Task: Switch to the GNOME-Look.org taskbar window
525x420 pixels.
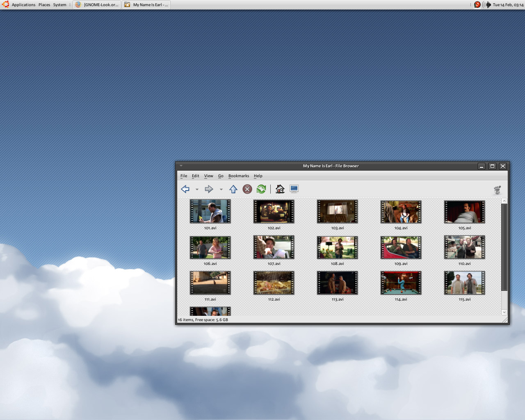Action: (x=97, y=5)
